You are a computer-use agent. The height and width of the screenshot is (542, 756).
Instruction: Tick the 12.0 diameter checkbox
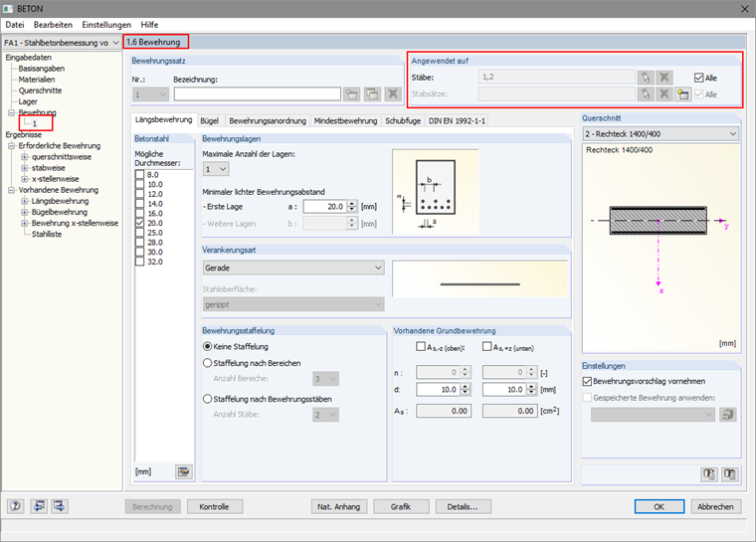coord(140,194)
